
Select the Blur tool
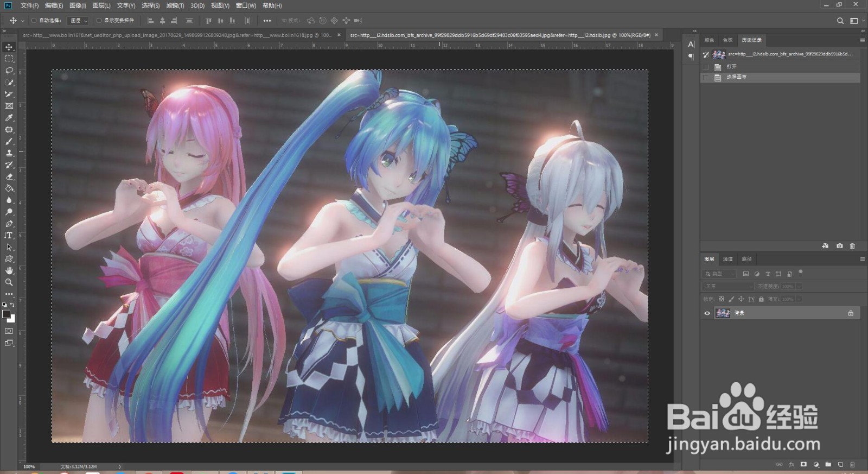pyautogui.click(x=9, y=200)
